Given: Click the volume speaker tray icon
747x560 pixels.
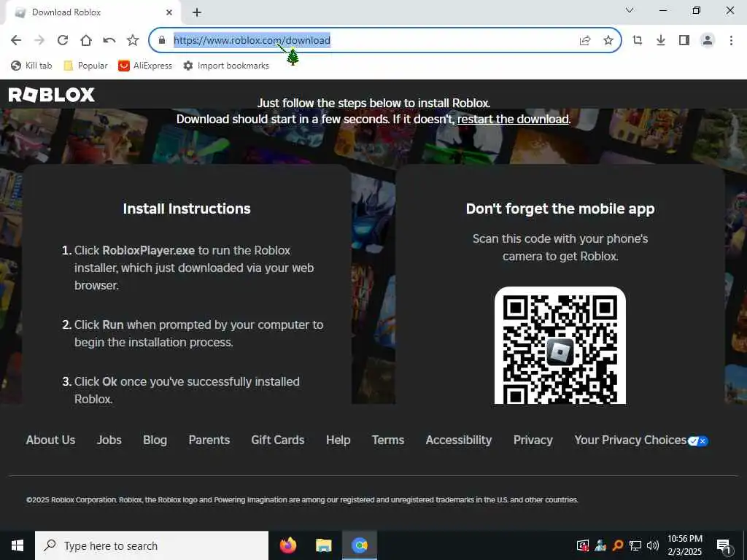Looking at the screenshot, I should click(x=653, y=545).
